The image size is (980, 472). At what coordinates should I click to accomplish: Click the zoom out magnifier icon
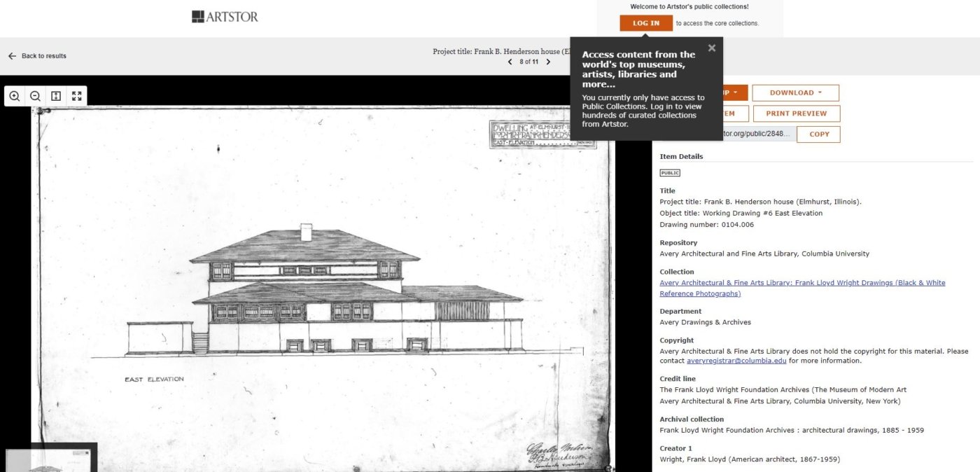[x=35, y=96]
